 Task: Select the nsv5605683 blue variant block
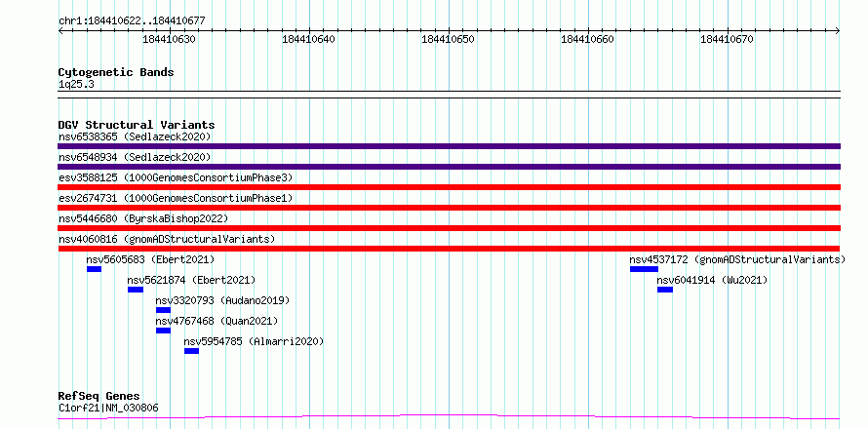(94, 269)
